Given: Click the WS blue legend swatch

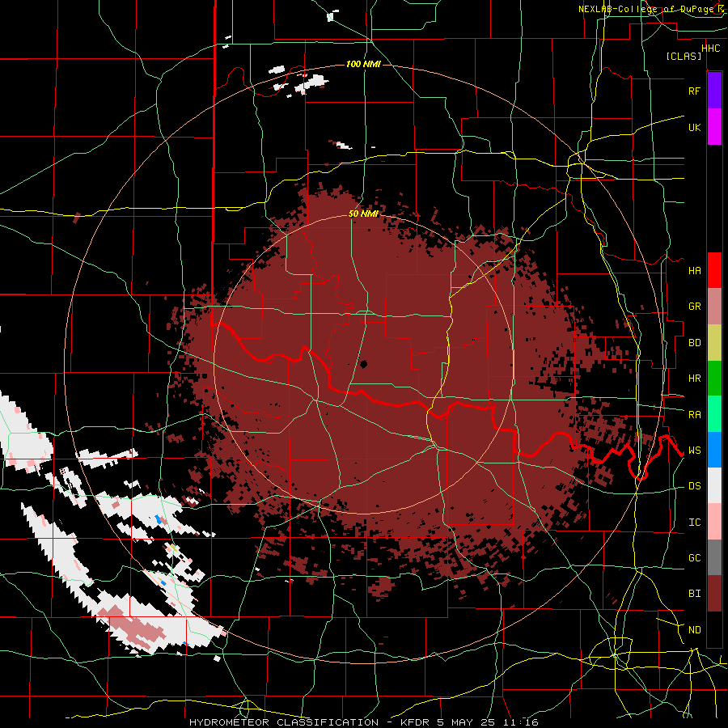Looking at the screenshot, I should coord(714,450).
